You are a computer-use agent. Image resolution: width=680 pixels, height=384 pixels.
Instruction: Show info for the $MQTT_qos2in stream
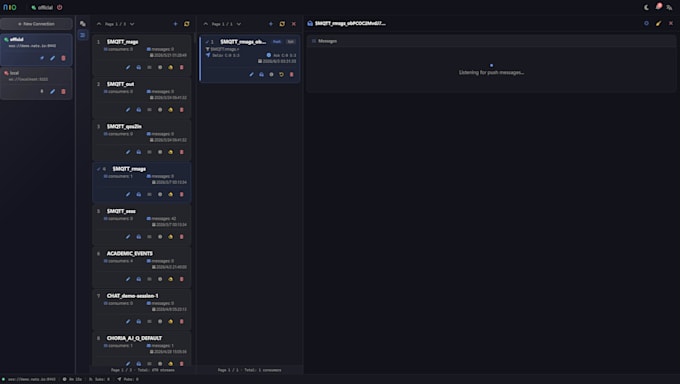pos(160,152)
